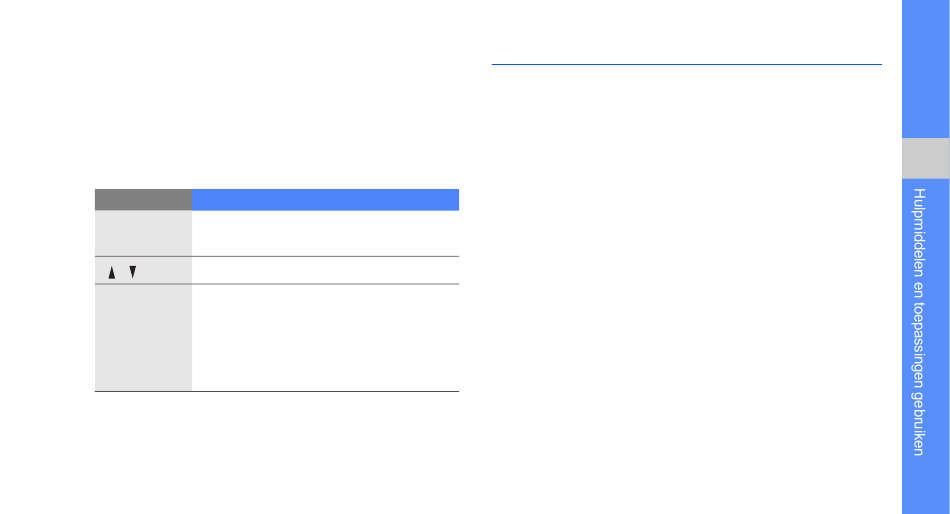This screenshot has height=514, width=950.
Task: Click the thin blue horizontal line
Action: [x=686, y=64]
